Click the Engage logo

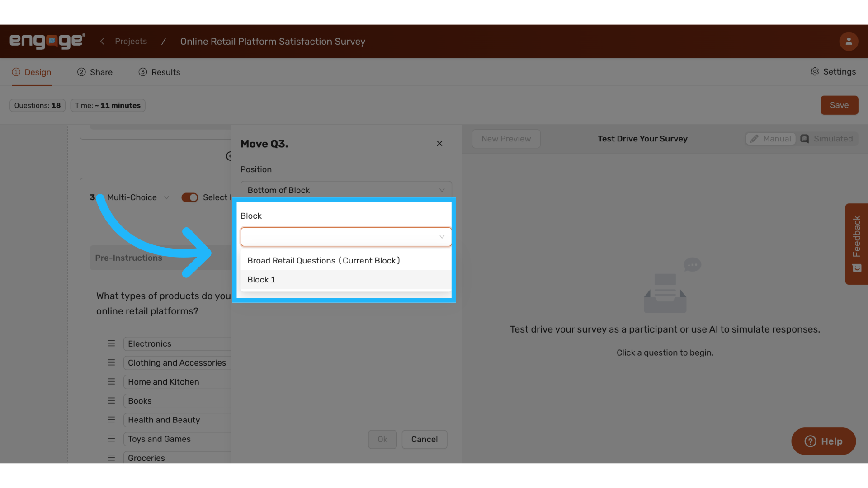(47, 41)
